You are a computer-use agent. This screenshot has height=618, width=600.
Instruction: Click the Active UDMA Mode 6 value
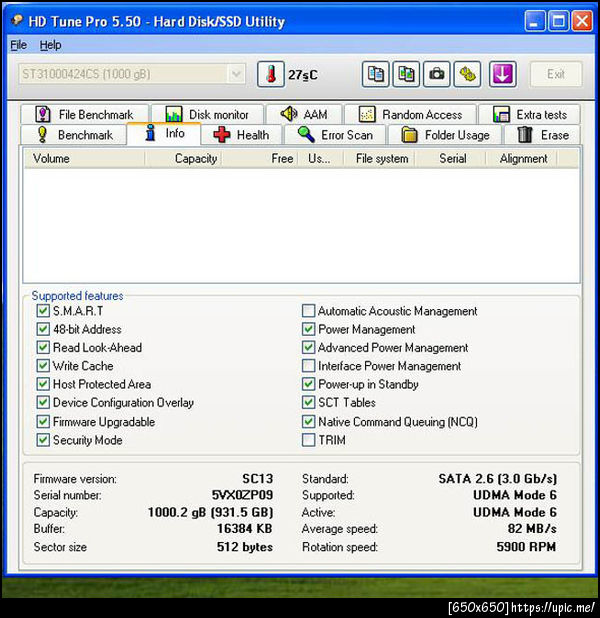[515, 512]
